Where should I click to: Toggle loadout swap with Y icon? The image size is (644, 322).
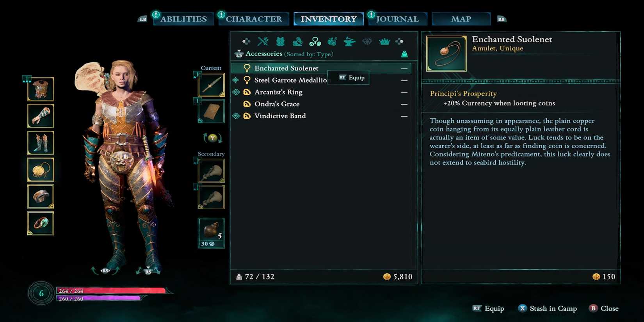coord(212,138)
